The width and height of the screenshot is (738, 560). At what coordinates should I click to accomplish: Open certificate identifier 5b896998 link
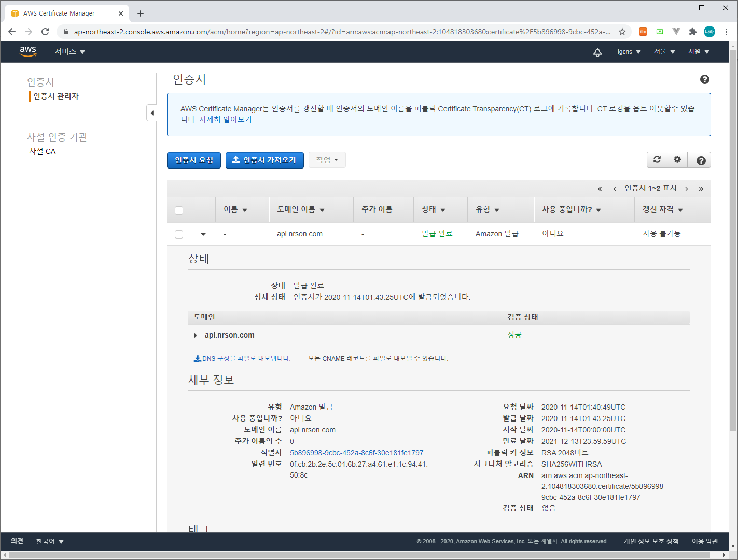(357, 453)
